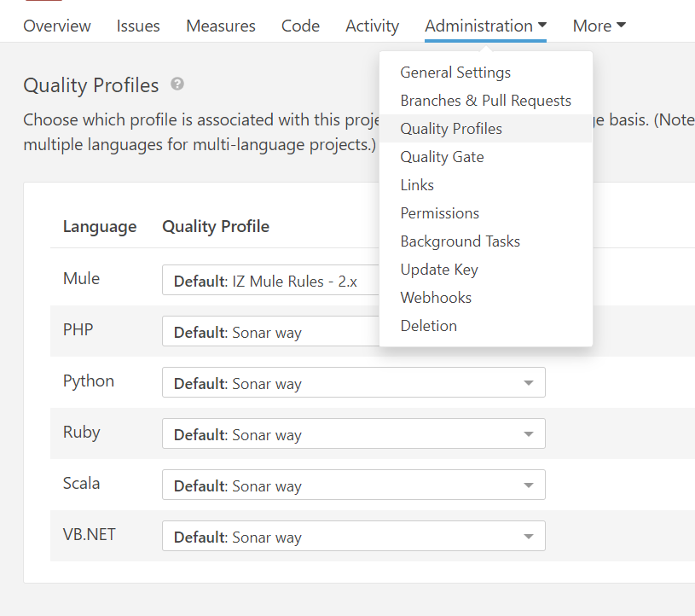
Task: Click the Quality Profile column header
Action: tap(216, 227)
